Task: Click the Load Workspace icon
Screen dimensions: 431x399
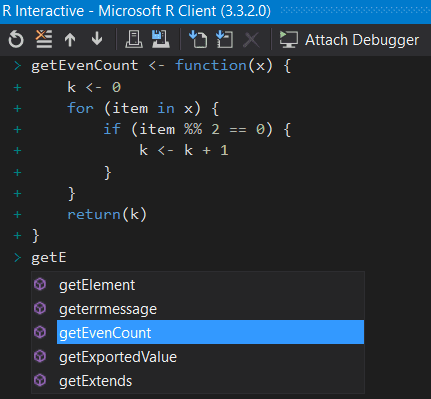Action: pyautogui.click(x=134, y=39)
